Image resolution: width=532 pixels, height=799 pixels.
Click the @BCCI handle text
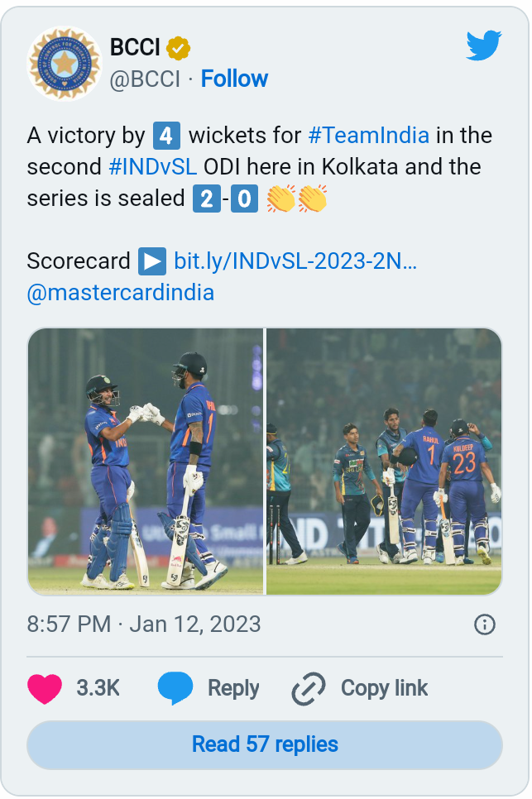click(146, 79)
